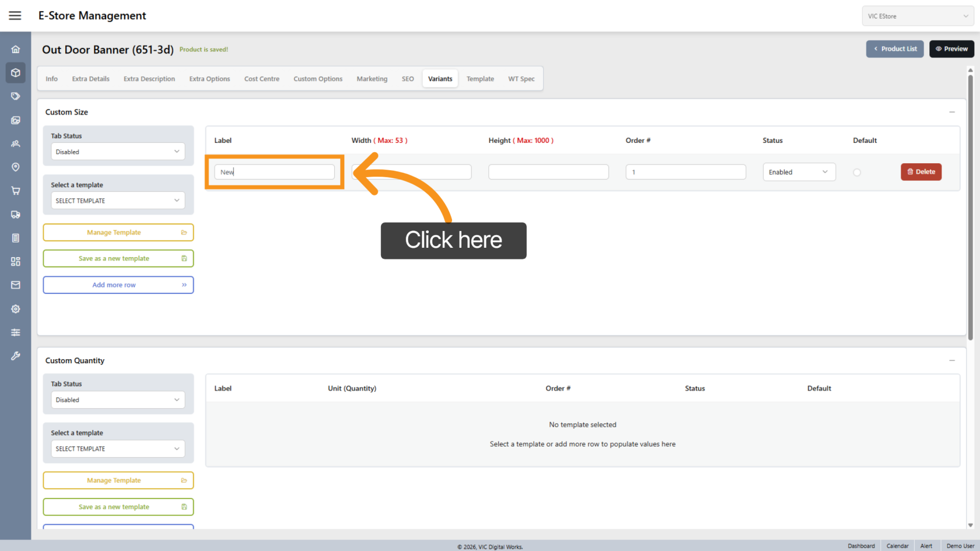Click the delivery truck sidebar icon

16,215
